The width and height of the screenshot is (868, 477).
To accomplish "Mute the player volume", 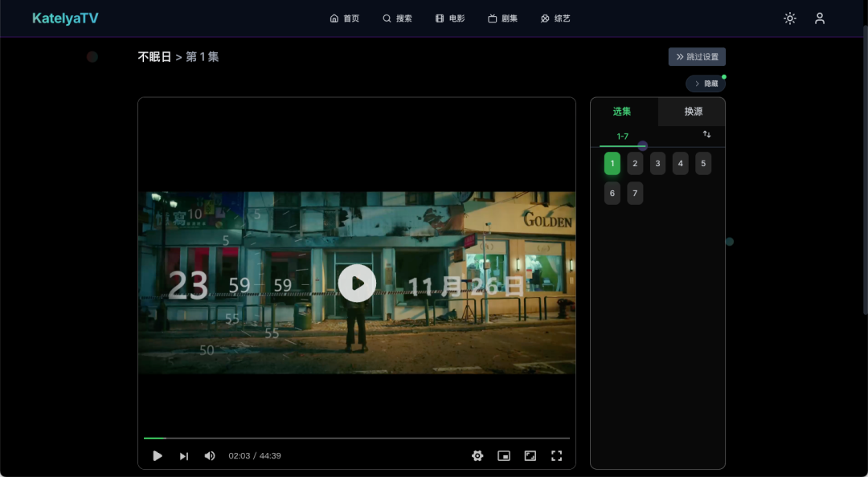I will (x=210, y=455).
